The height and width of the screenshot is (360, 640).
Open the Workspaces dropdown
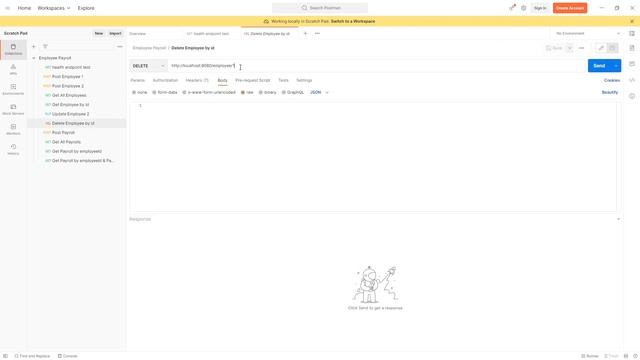pos(54,8)
